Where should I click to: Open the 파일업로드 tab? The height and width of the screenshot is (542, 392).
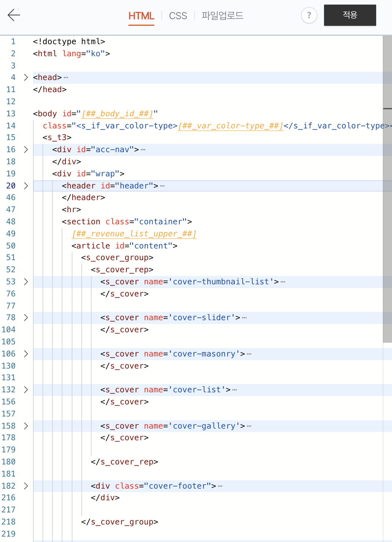click(x=222, y=16)
